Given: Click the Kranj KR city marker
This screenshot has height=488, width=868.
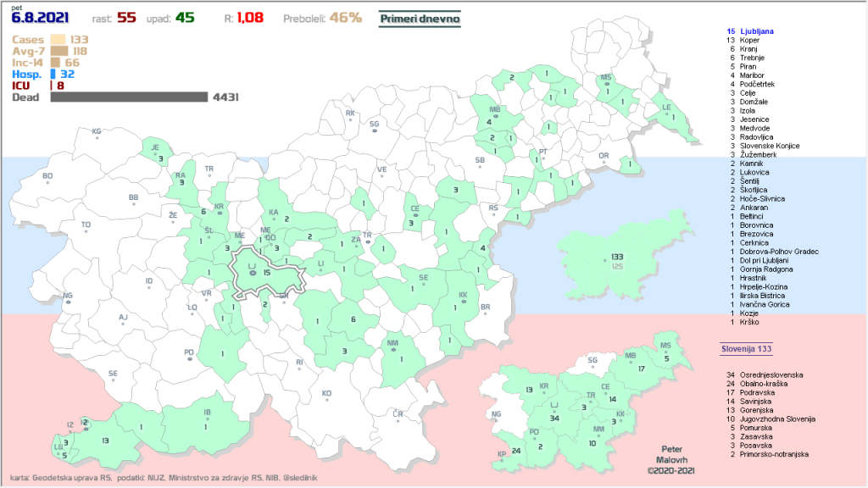Looking at the screenshot, I should click(219, 213).
